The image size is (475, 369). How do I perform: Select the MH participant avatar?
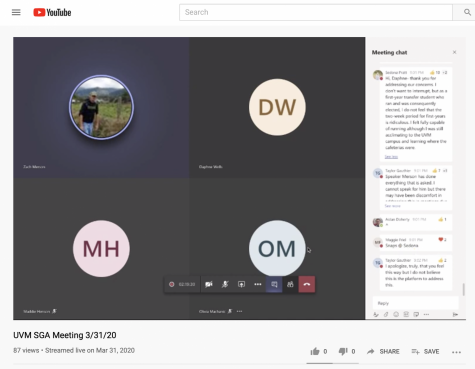(x=101, y=248)
